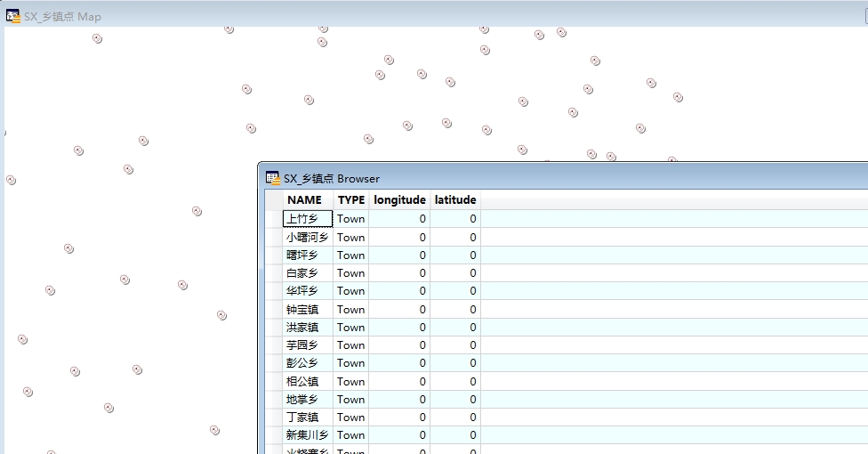Click the longitude column header

click(x=399, y=200)
